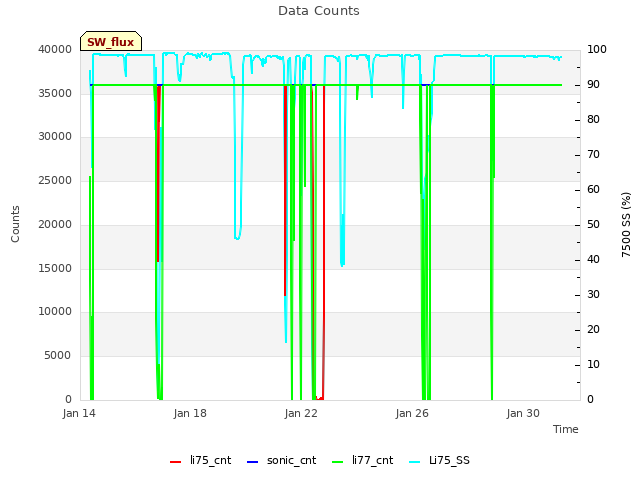This screenshot has width=640, height=480.
Task: Toggle the li75_cnt legend entry
Action: point(200,460)
